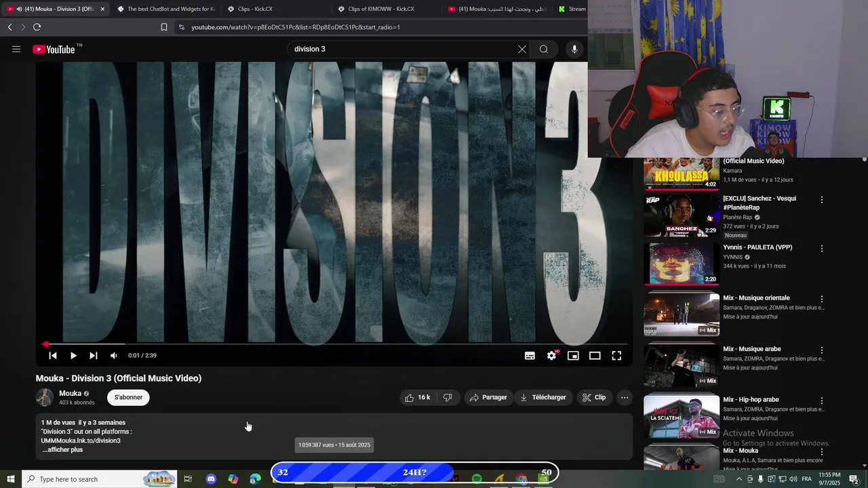Go forward in browser history
868x488 pixels.
[23, 27]
